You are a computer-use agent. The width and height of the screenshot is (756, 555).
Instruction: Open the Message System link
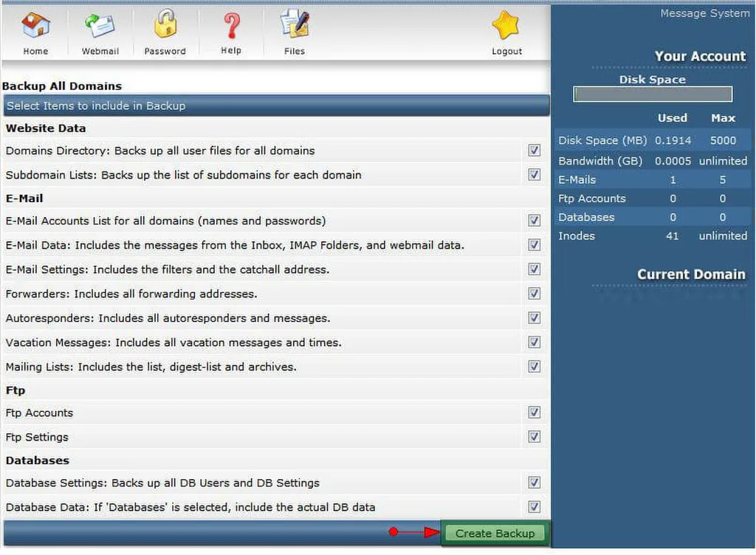point(704,13)
